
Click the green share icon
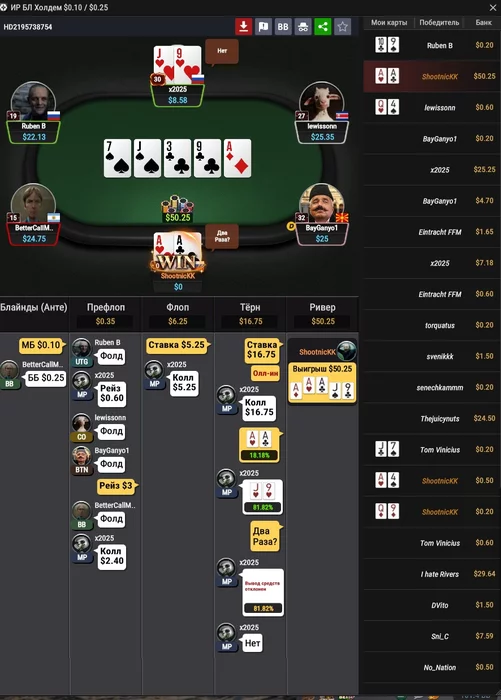[x=323, y=27]
